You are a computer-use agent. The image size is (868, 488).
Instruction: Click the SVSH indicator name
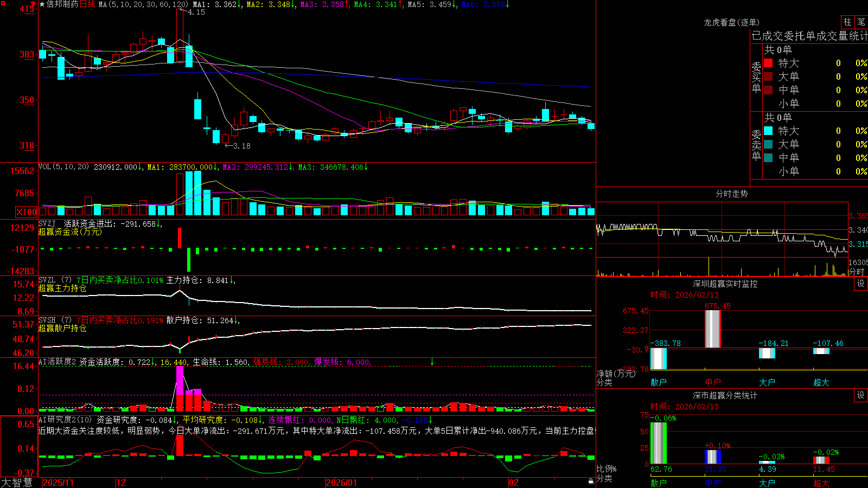(47, 320)
